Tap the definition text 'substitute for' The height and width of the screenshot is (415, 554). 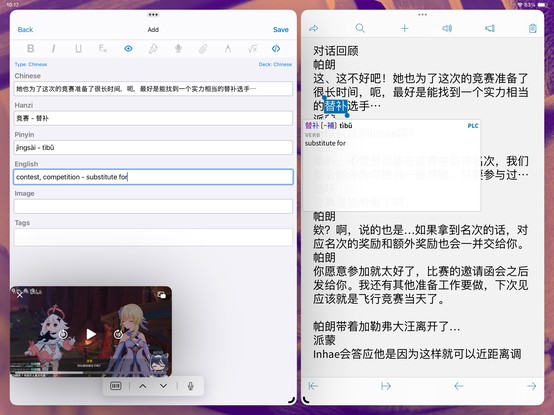coord(325,143)
